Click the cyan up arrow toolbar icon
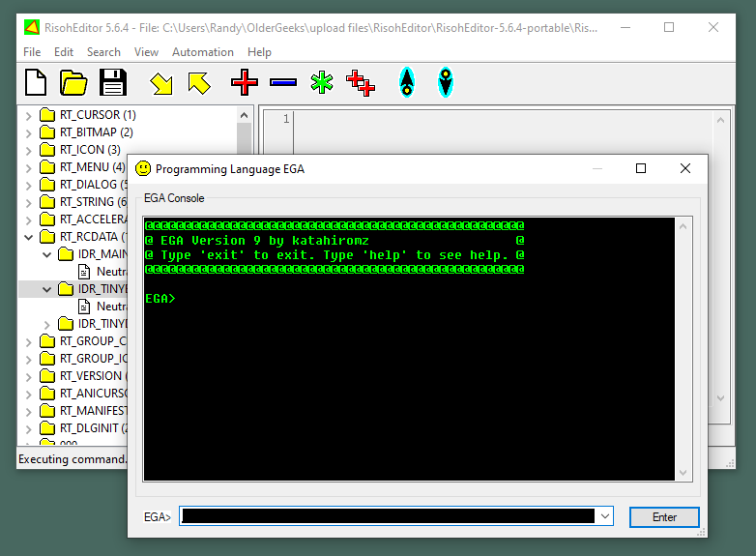The width and height of the screenshot is (756, 556). [407, 82]
